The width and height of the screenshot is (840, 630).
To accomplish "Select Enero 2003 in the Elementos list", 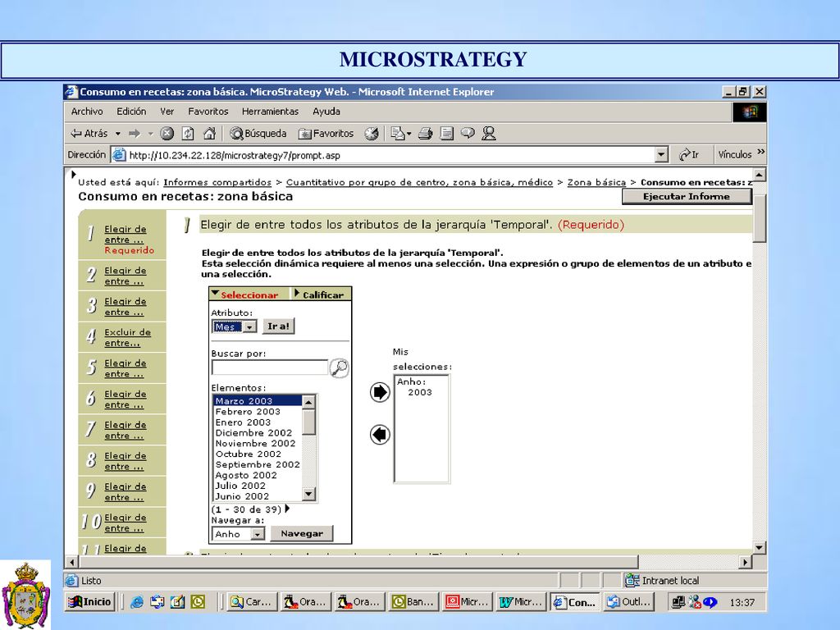I will [x=257, y=422].
